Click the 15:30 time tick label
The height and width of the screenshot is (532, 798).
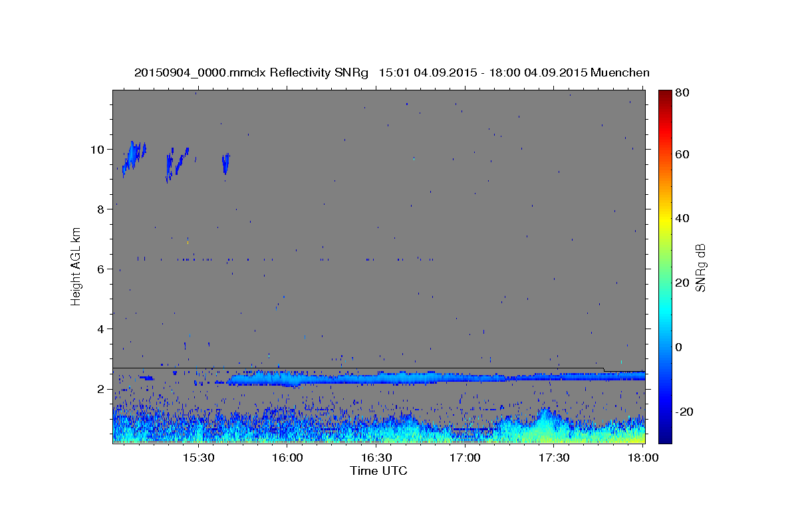pyautogui.click(x=198, y=458)
